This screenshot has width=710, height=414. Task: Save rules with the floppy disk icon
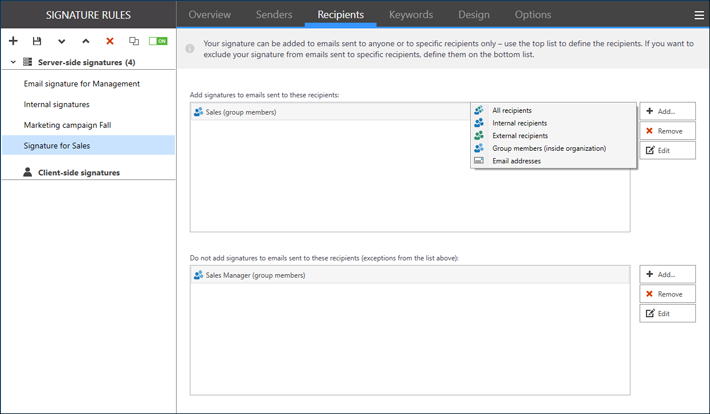37,41
